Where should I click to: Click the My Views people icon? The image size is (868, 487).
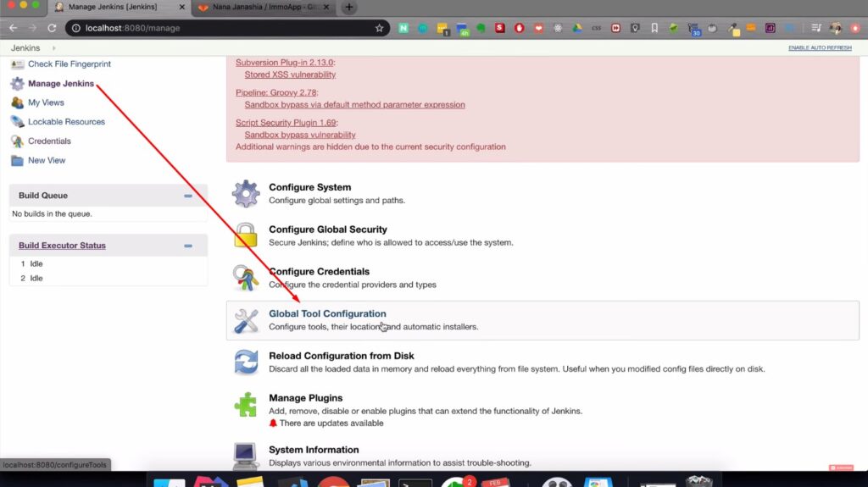(x=17, y=103)
